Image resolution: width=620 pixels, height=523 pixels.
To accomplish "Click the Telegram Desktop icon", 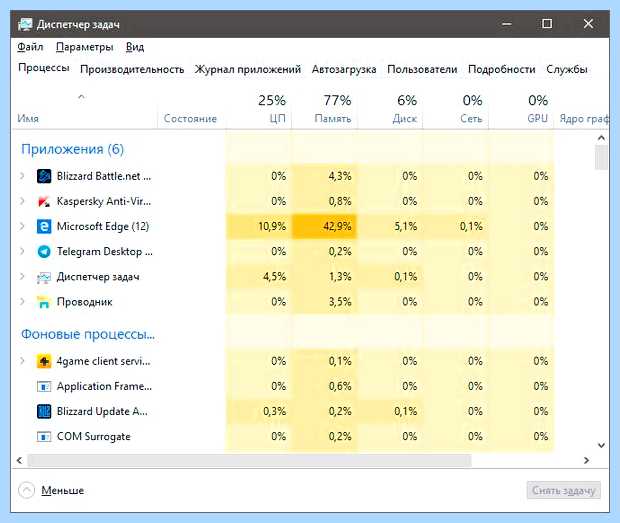I will coord(44,251).
